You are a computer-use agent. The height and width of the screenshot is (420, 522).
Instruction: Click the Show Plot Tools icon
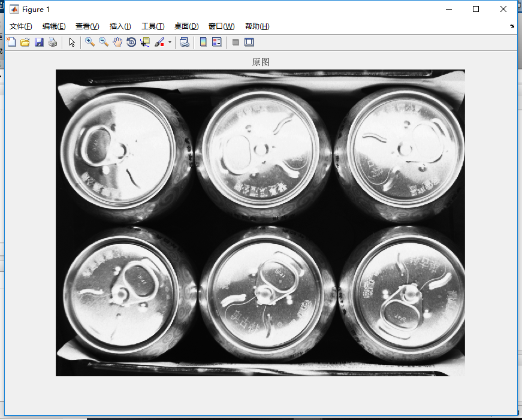click(x=249, y=43)
